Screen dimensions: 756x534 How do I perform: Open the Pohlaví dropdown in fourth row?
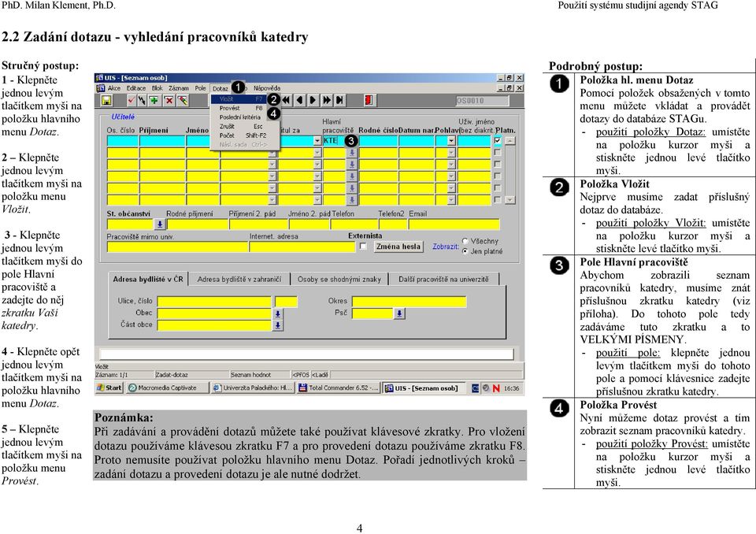[x=451, y=176]
